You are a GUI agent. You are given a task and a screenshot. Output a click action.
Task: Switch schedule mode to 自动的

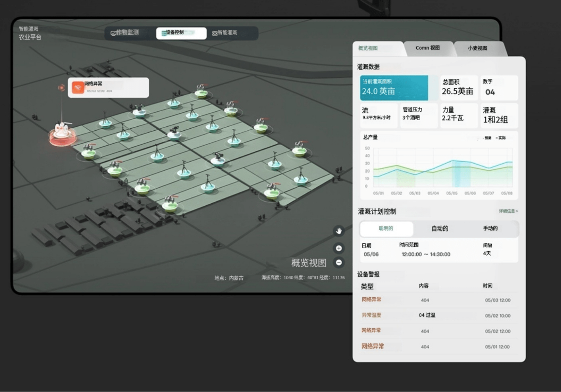point(439,228)
